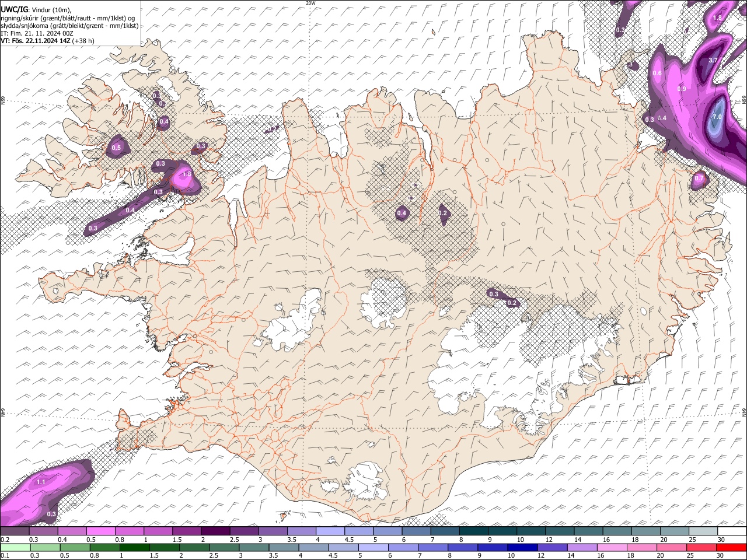Select the 0.6 precipitation value label

tap(657, 73)
